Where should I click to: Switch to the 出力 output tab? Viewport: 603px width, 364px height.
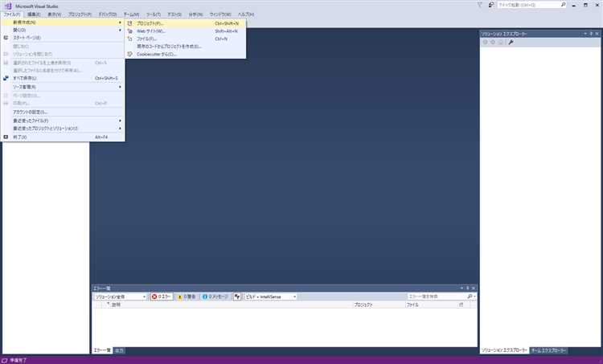pyautogui.click(x=119, y=350)
